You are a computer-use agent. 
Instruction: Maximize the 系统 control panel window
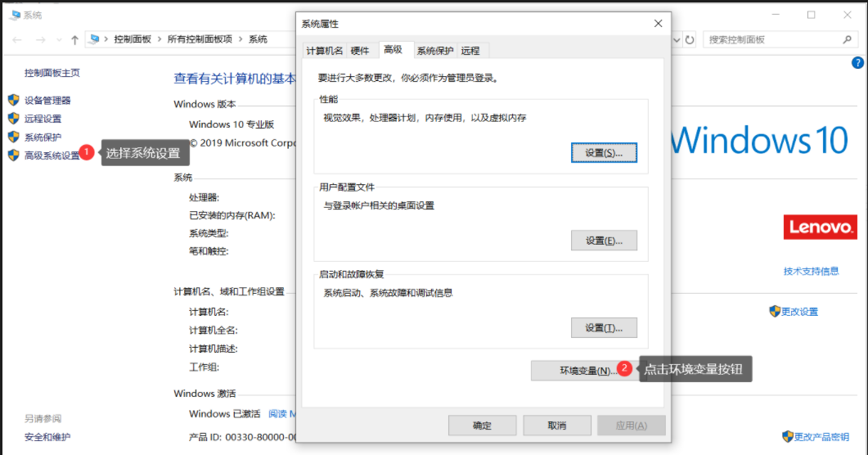(811, 15)
